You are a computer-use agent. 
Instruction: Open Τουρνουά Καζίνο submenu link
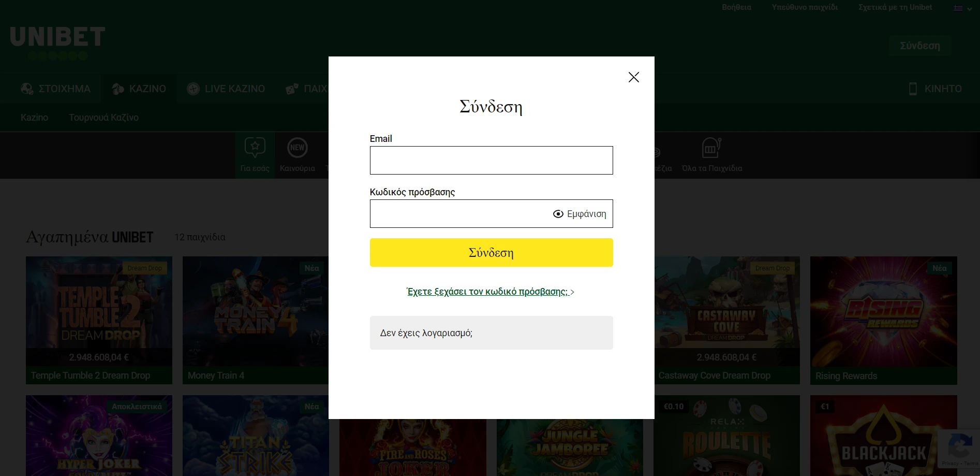[x=103, y=118]
